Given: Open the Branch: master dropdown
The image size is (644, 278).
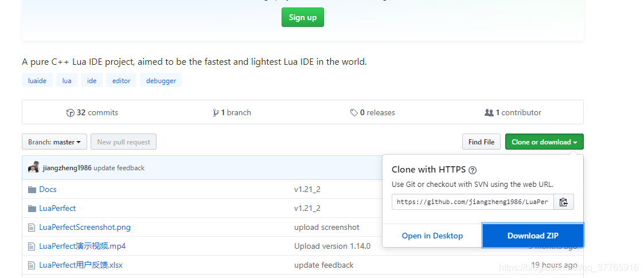Looking at the screenshot, I should coord(54,142).
